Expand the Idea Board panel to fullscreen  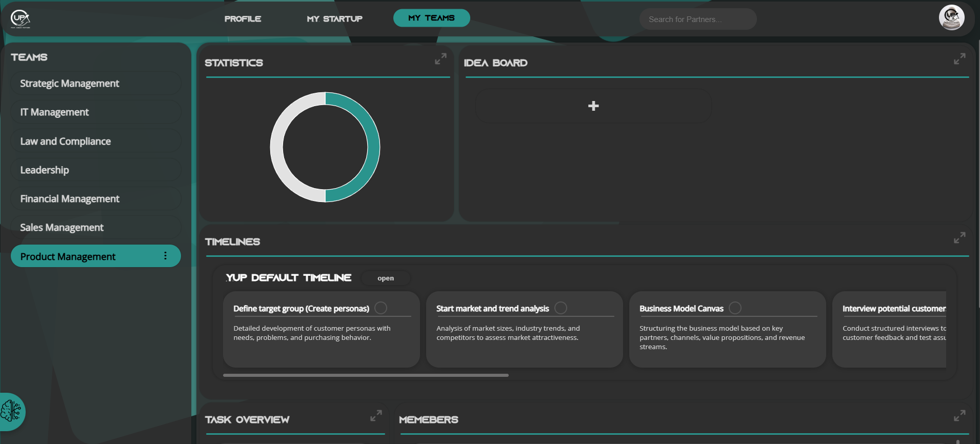959,59
